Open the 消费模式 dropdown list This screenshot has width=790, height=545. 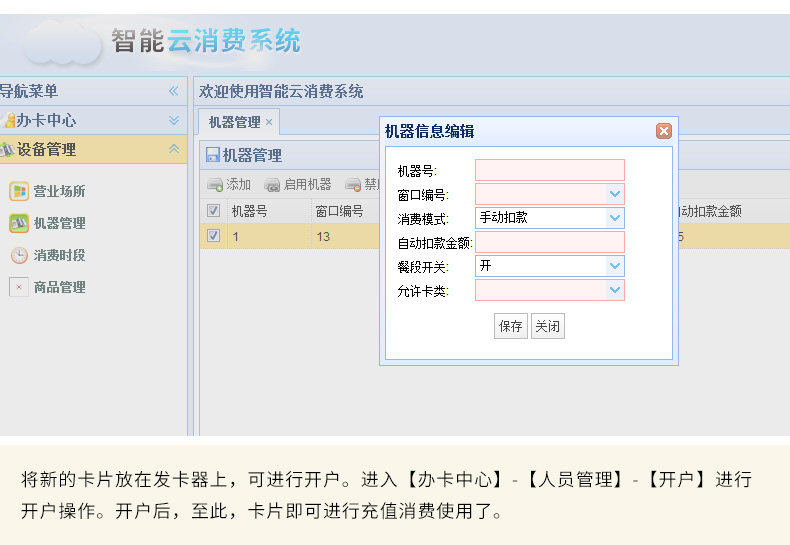615,218
